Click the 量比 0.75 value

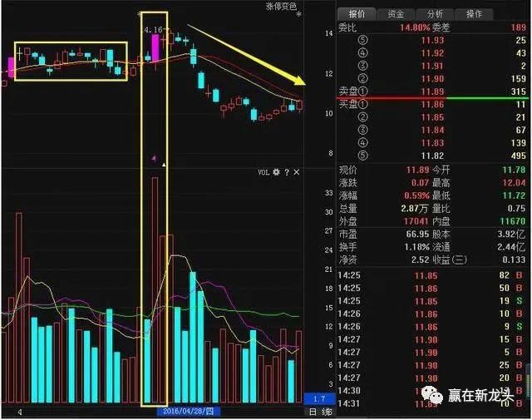(517, 209)
